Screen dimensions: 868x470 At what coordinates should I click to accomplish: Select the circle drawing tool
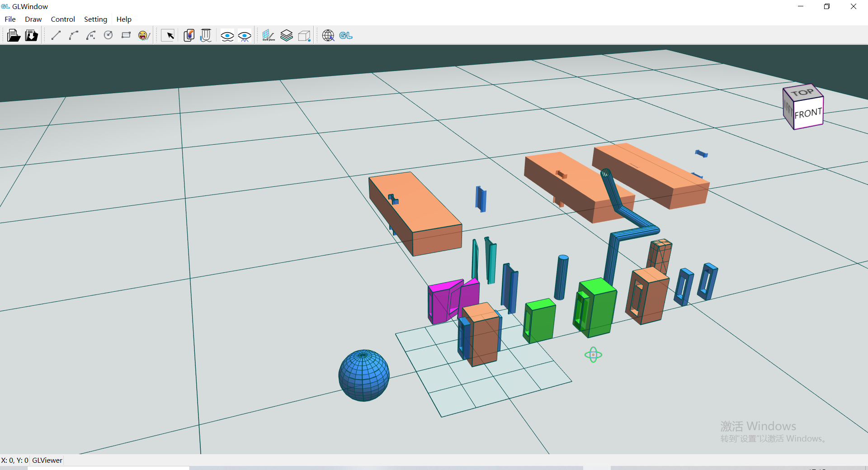[x=108, y=35]
